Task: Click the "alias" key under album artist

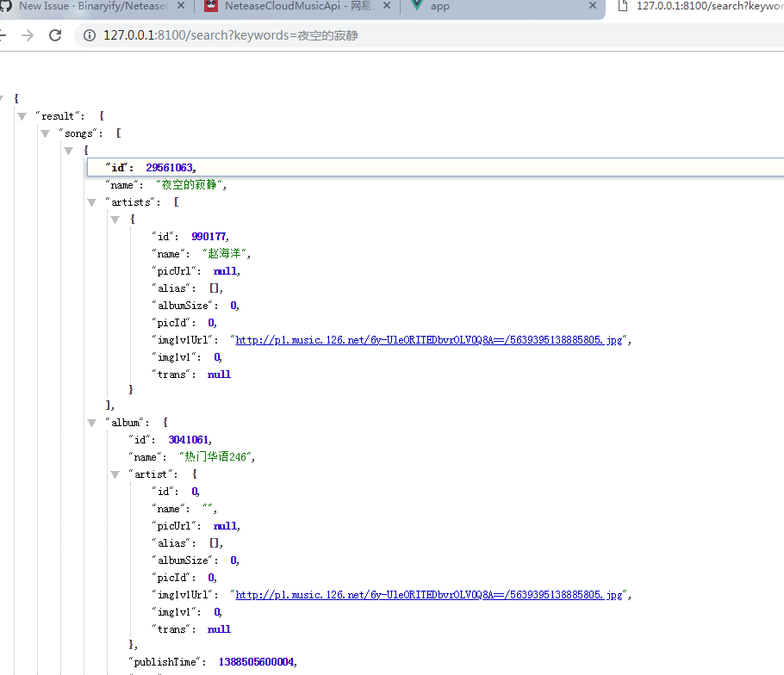Action: pyautogui.click(x=171, y=543)
